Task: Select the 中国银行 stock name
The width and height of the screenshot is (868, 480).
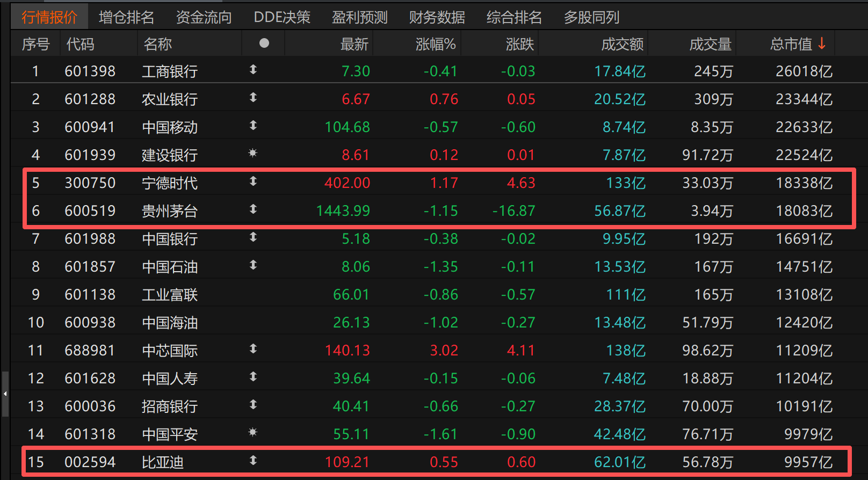Action: pyautogui.click(x=170, y=239)
